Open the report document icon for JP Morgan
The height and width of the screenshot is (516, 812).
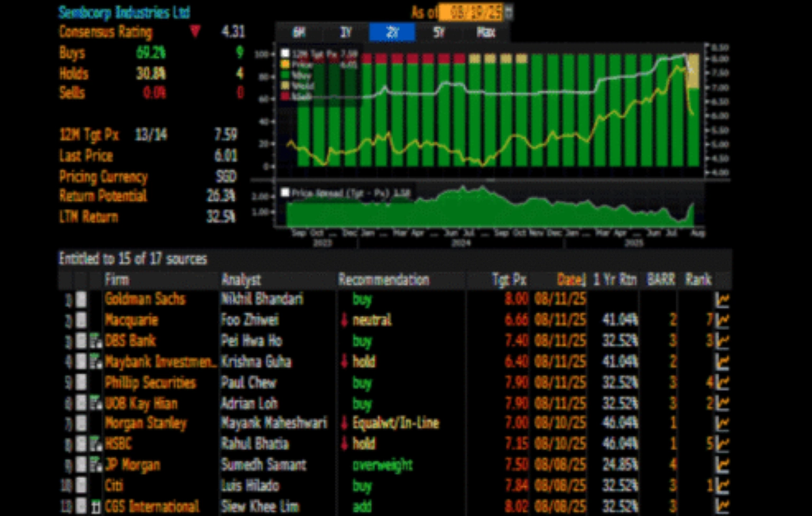[x=96, y=465]
